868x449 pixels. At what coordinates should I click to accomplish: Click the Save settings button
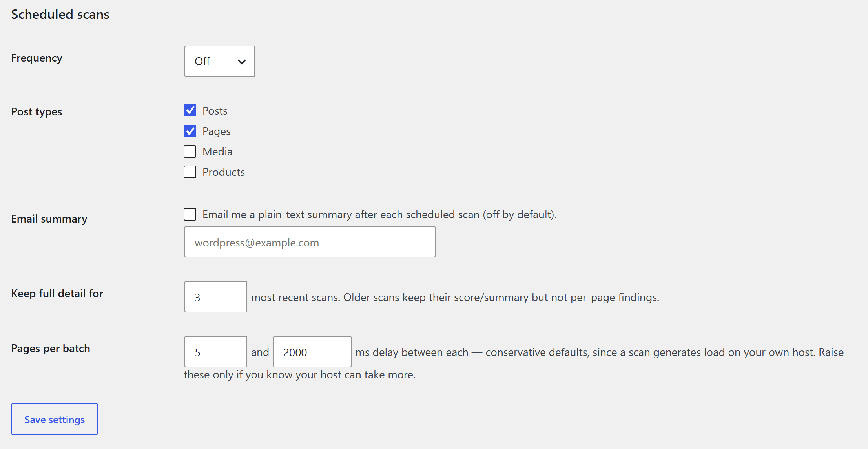coord(55,419)
